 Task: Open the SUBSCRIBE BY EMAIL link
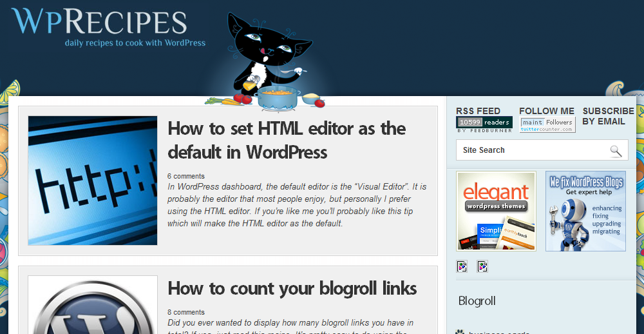pyautogui.click(x=609, y=116)
